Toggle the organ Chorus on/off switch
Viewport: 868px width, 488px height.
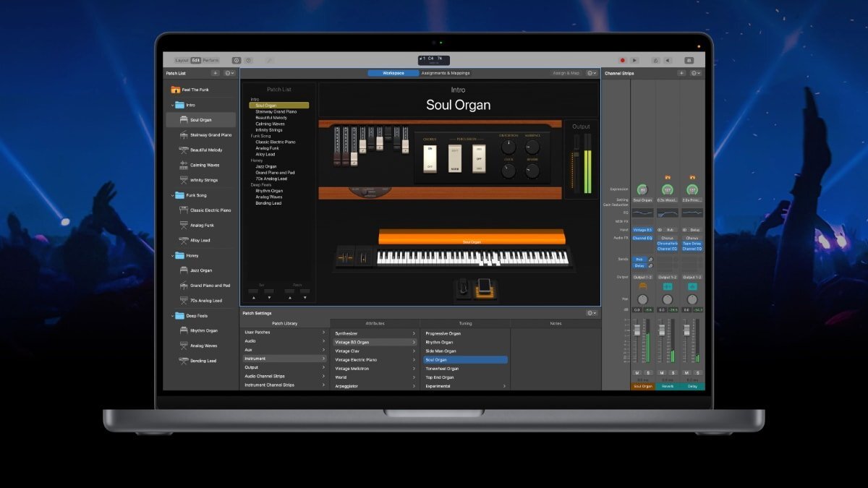(x=429, y=158)
